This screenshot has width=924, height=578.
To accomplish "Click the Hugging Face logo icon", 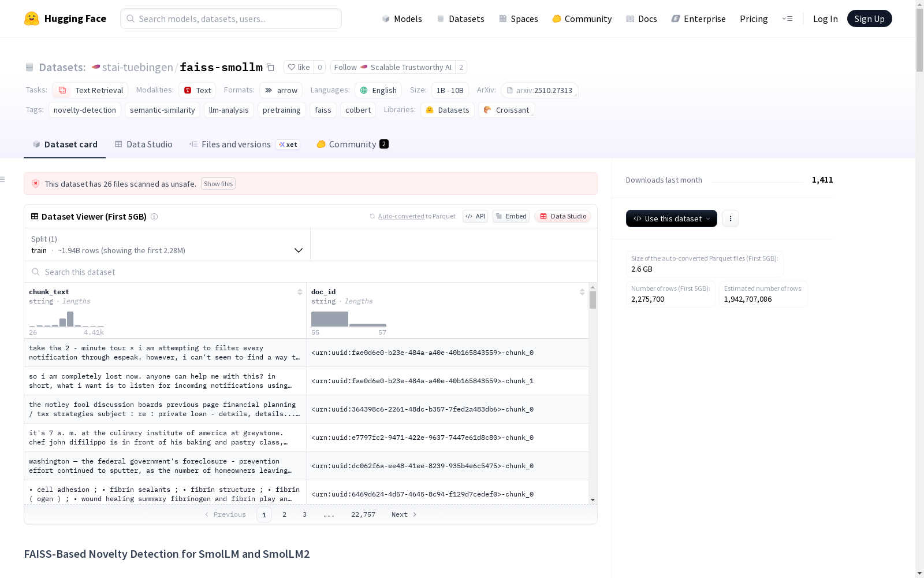I will pyautogui.click(x=32, y=18).
